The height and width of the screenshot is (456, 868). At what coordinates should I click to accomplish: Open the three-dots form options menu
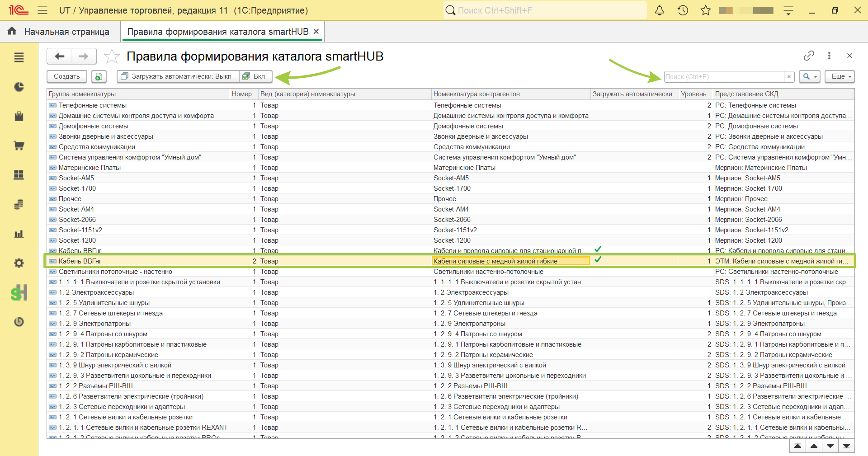point(829,56)
